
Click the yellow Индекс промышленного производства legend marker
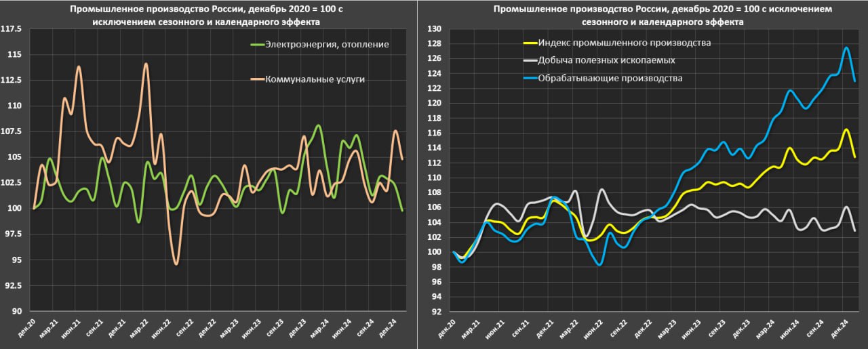[x=529, y=43]
